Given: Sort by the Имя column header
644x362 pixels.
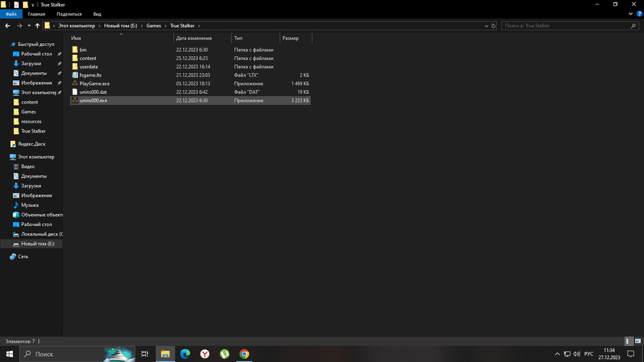Looking at the screenshot, I should (121, 38).
